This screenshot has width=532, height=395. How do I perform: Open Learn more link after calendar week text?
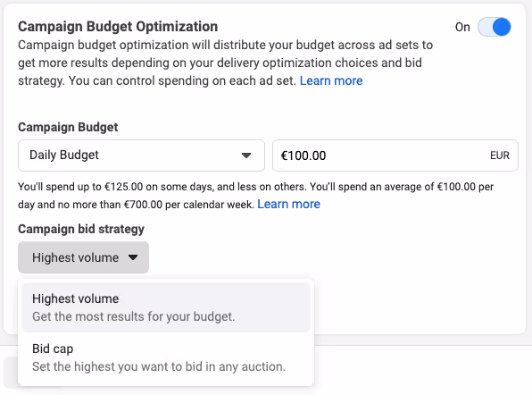[288, 204]
